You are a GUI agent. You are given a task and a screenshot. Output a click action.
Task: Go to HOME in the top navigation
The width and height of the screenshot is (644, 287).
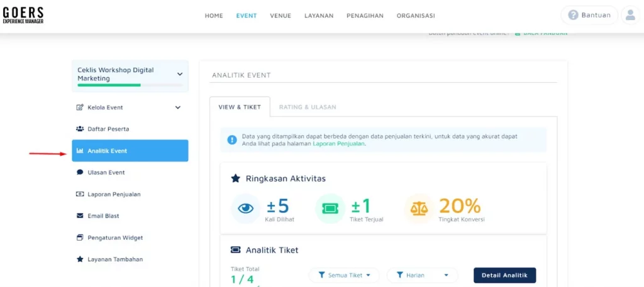pos(214,16)
